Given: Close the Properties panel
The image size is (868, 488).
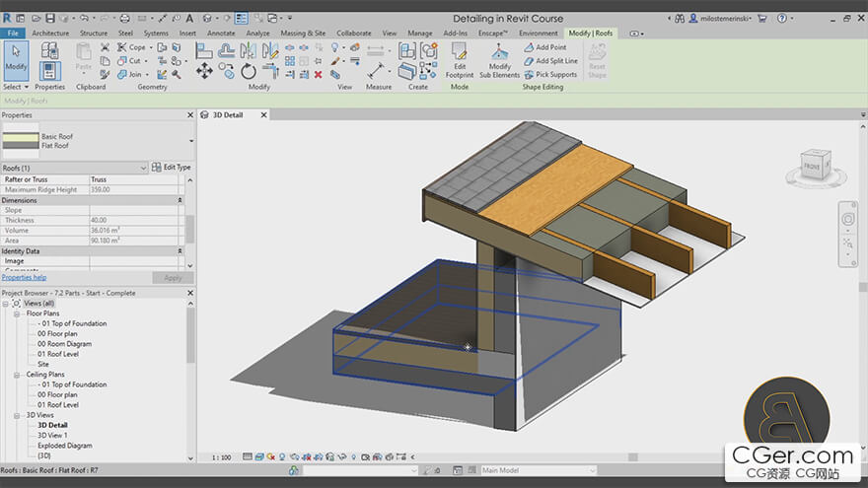Looking at the screenshot, I should pos(189,115).
